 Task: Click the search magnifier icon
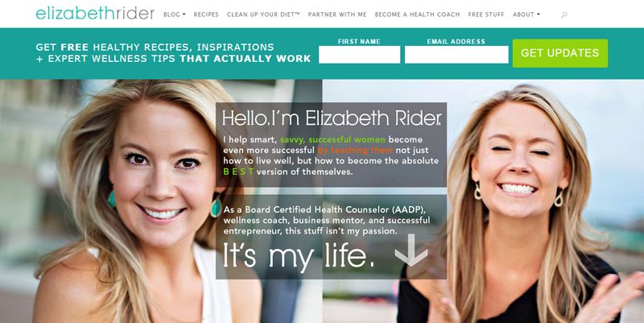click(x=564, y=14)
